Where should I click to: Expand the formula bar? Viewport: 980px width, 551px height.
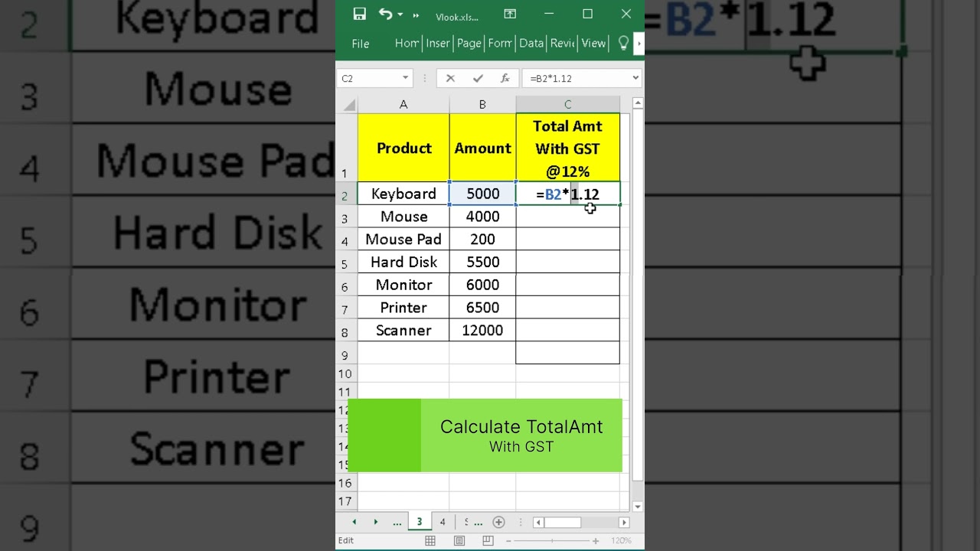point(635,78)
